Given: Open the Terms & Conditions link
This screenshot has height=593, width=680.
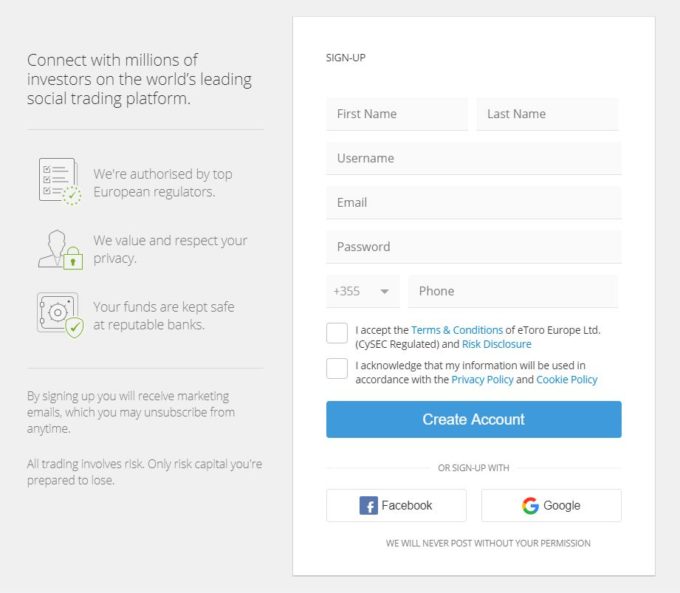Looking at the screenshot, I should [x=457, y=330].
